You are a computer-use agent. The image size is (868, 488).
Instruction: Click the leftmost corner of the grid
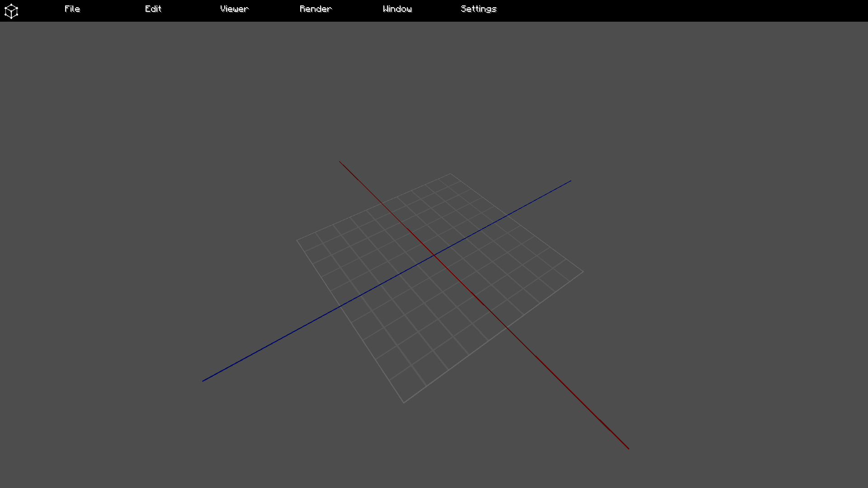(x=297, y=240)
